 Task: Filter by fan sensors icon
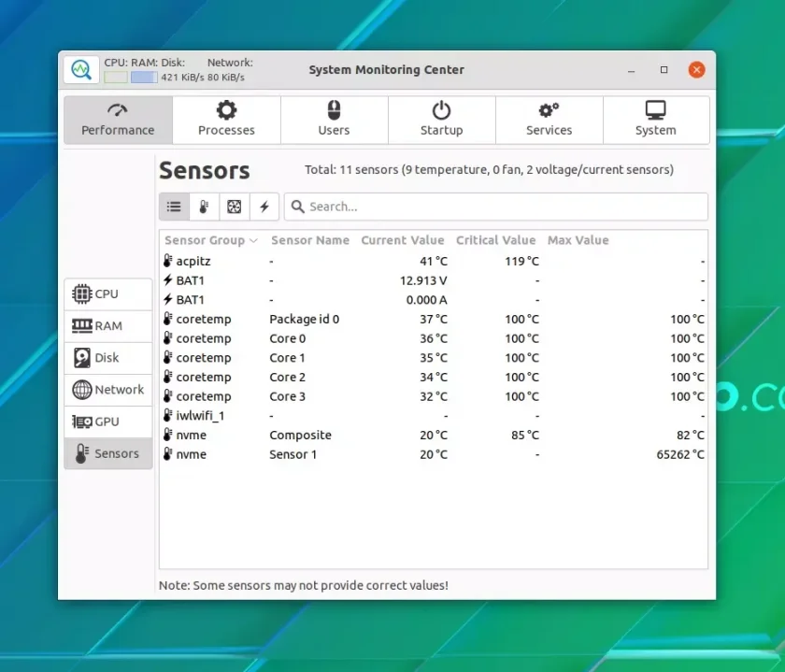click(x=234, y=207)
